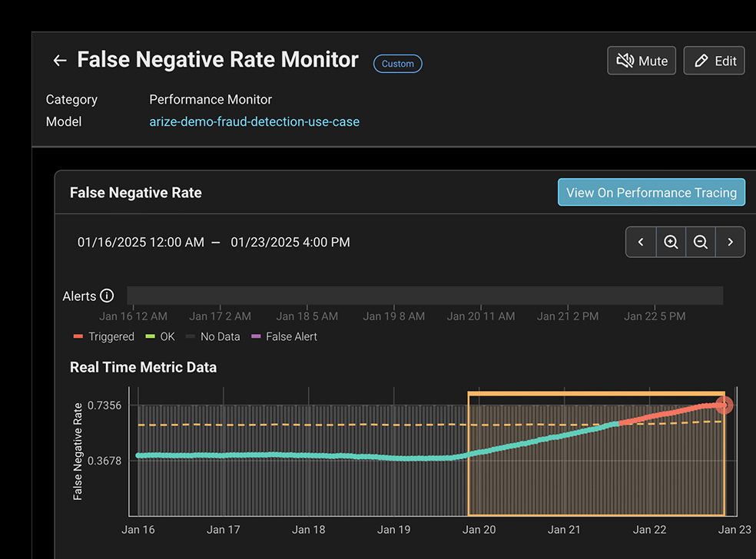This screenshot has width=756, height=559.
Task: Shift time range to next period
Action: coord(731,242)
